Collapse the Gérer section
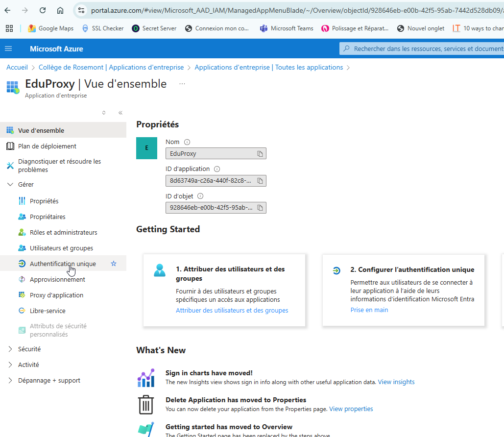 pyautogui.click(x=10, y=184)
